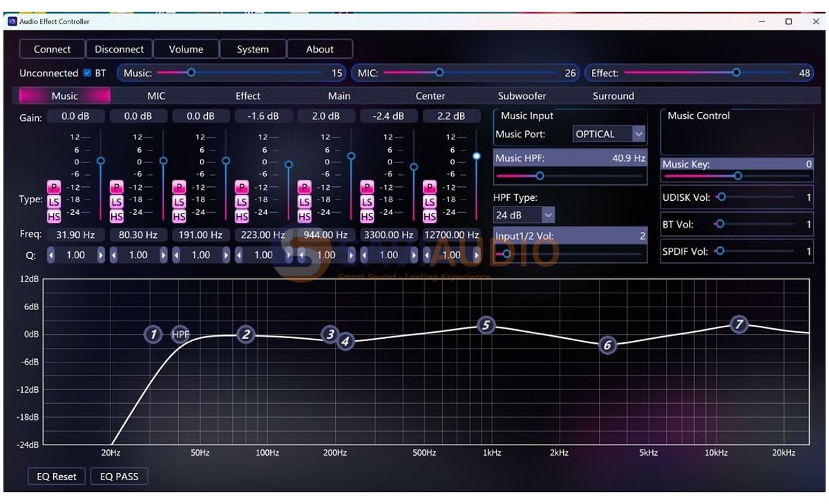Set 31.90 Hz band type to P
This screenshot has width=829, height=504.
click(x=53, y=187)
